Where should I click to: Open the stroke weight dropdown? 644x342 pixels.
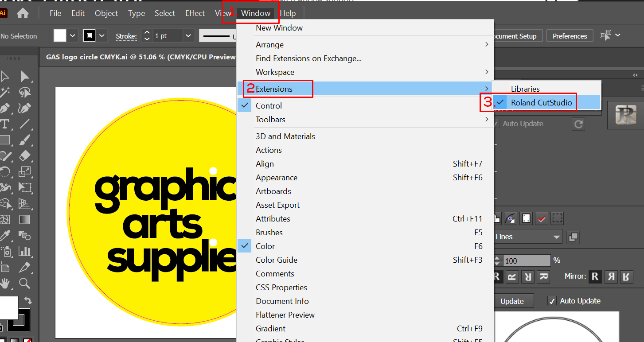click(187, 35)
